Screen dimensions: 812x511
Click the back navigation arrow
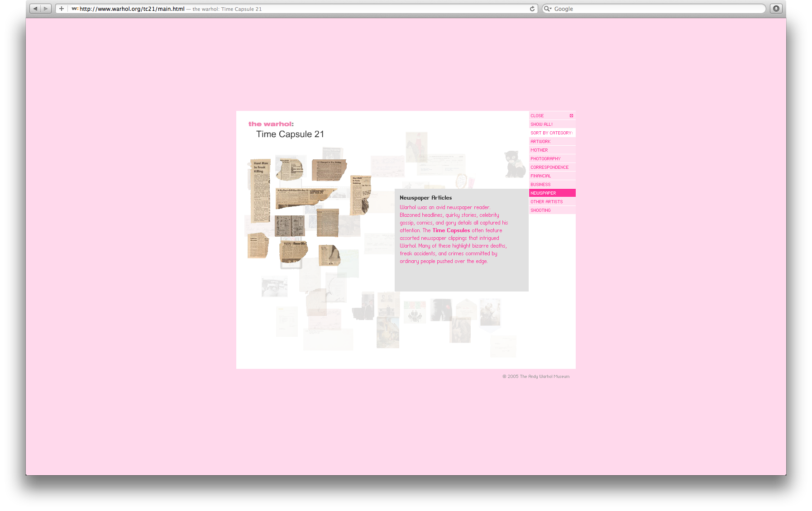click(x=35, y=8)
